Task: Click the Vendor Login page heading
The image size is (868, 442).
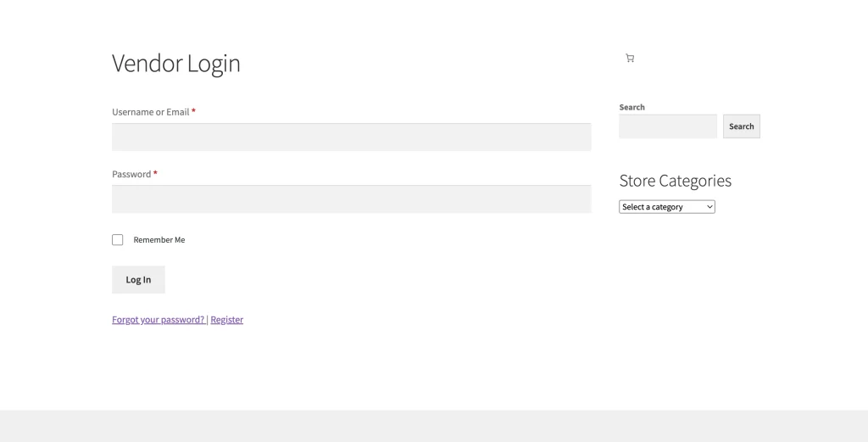Action: 176,64
